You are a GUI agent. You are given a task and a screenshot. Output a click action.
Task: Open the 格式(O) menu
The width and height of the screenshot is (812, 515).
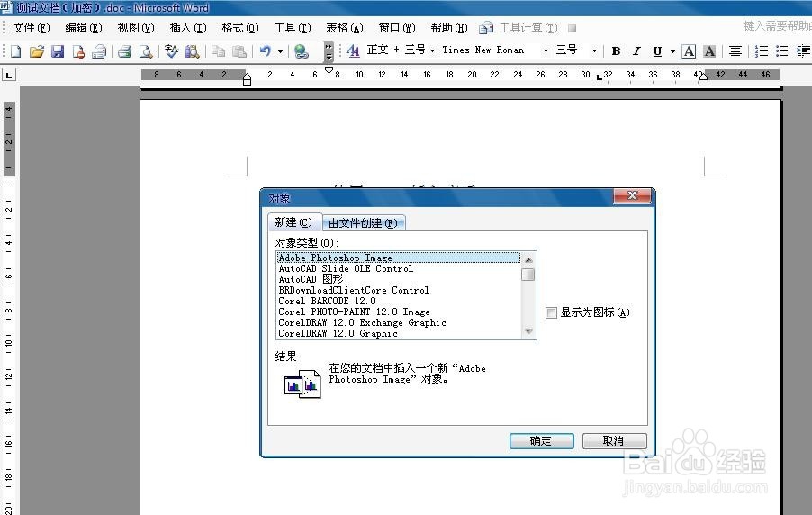[x=239, y=28]
